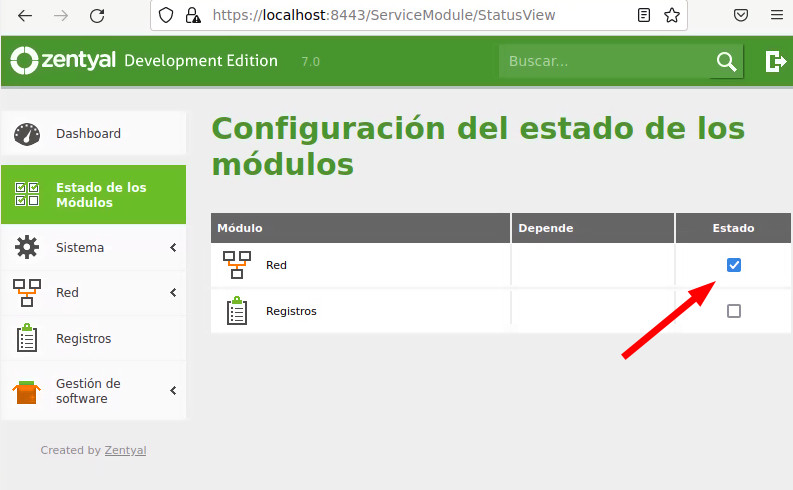Select Estado de los Módulos menu item
793x490 pixels.
pos(94,194)
